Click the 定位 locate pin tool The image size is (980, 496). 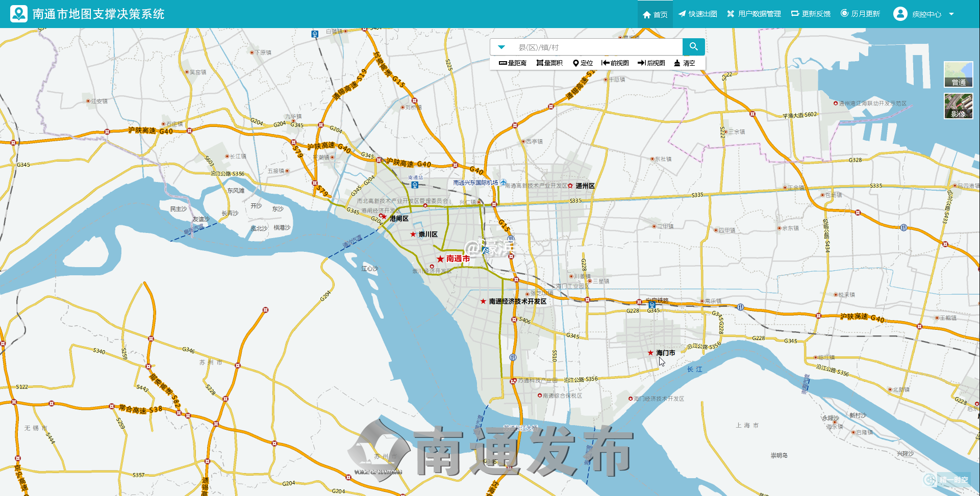(x=583, y=63)
